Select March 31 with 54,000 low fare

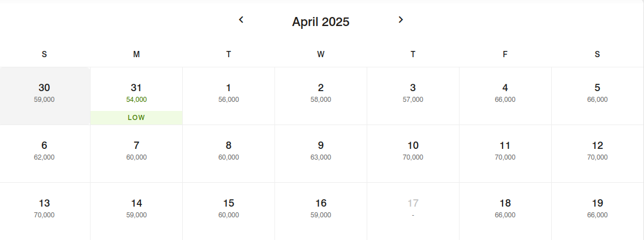[136, 96]
